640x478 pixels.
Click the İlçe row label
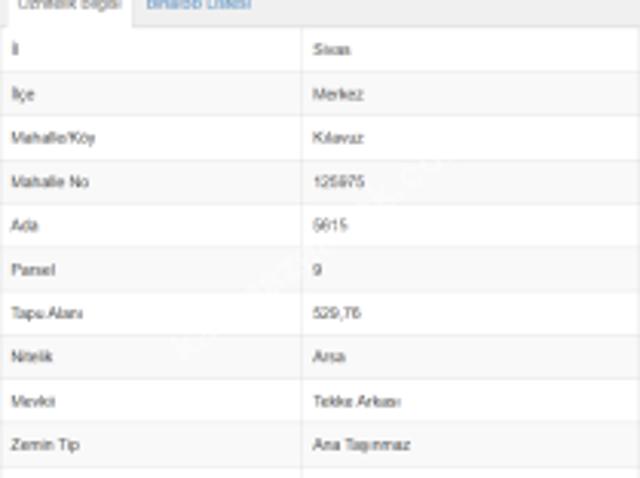coord(22,94)
